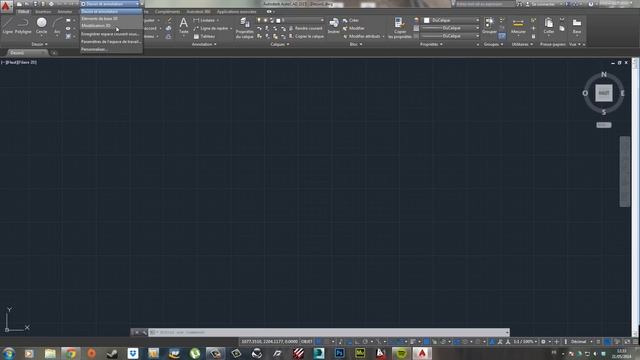Open Paramètres de l'espace de travail
This screenshot has height=360, width=640.
pyautogui.click(x=111, y=42)
